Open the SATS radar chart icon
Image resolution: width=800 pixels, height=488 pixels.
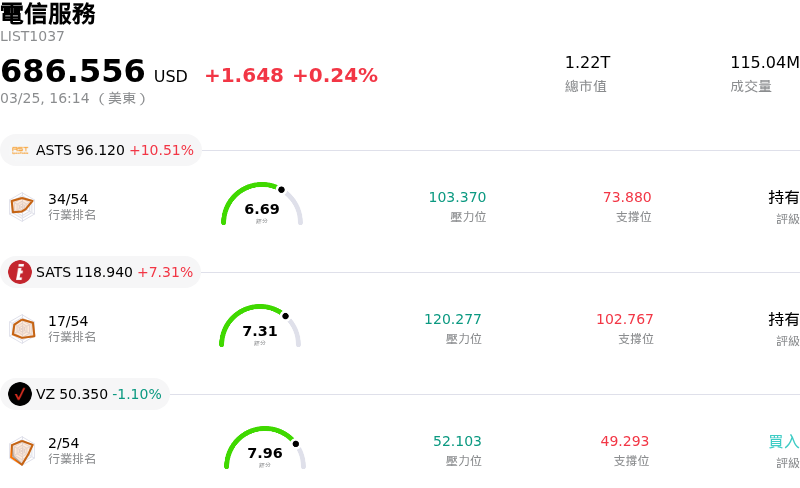[22, 328]
